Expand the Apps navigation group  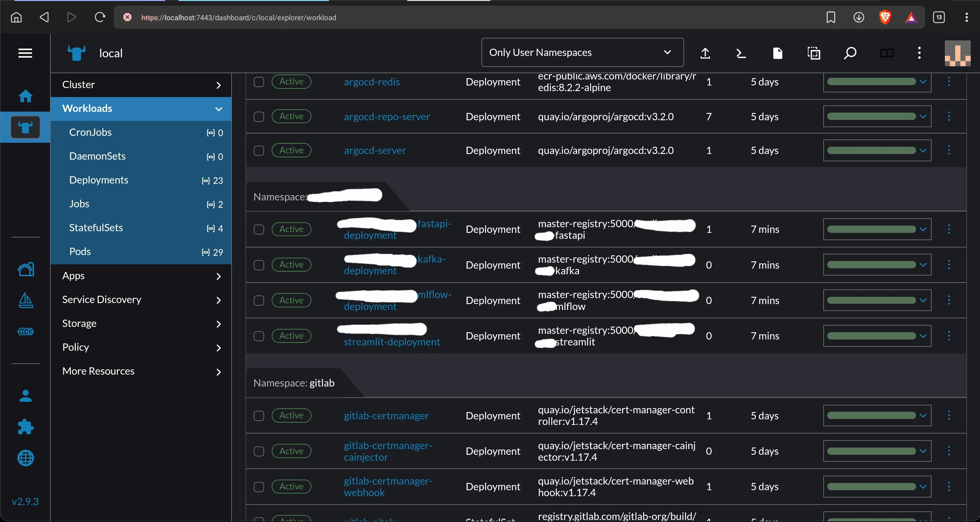point(141,276)
